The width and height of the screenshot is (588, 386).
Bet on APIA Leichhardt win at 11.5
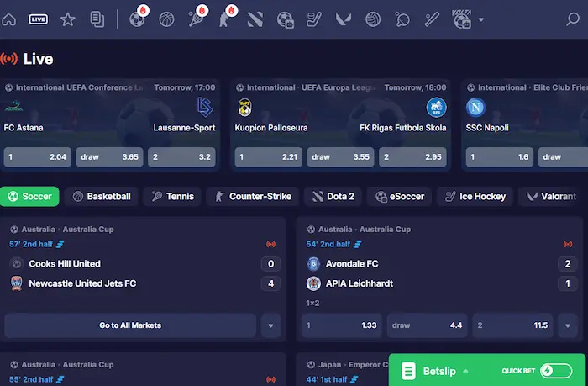coord(512,325)
